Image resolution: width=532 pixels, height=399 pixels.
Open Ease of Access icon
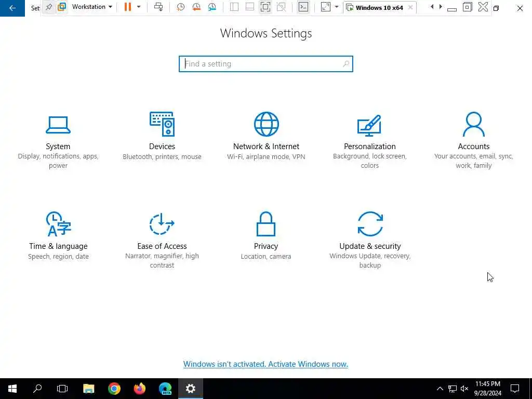[x=162, y=224]
